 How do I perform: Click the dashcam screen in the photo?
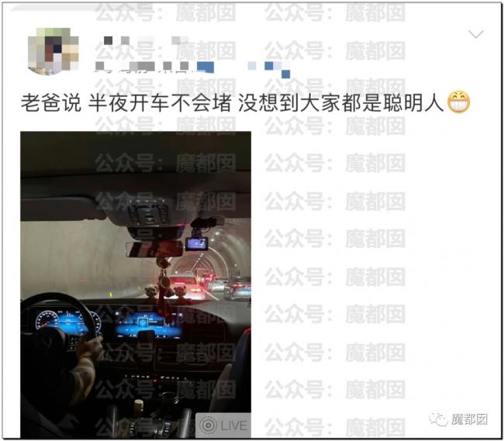(x=198, y=244)
